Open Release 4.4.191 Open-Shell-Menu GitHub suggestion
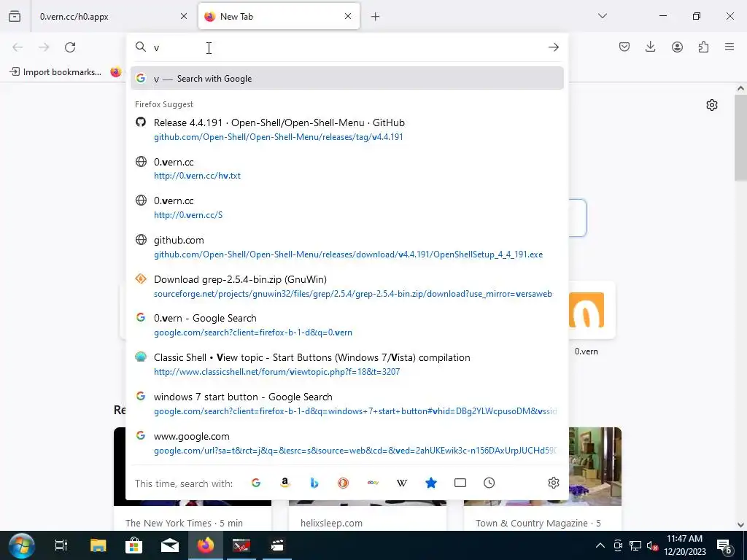The image size is (747, 560). [347, 130]
